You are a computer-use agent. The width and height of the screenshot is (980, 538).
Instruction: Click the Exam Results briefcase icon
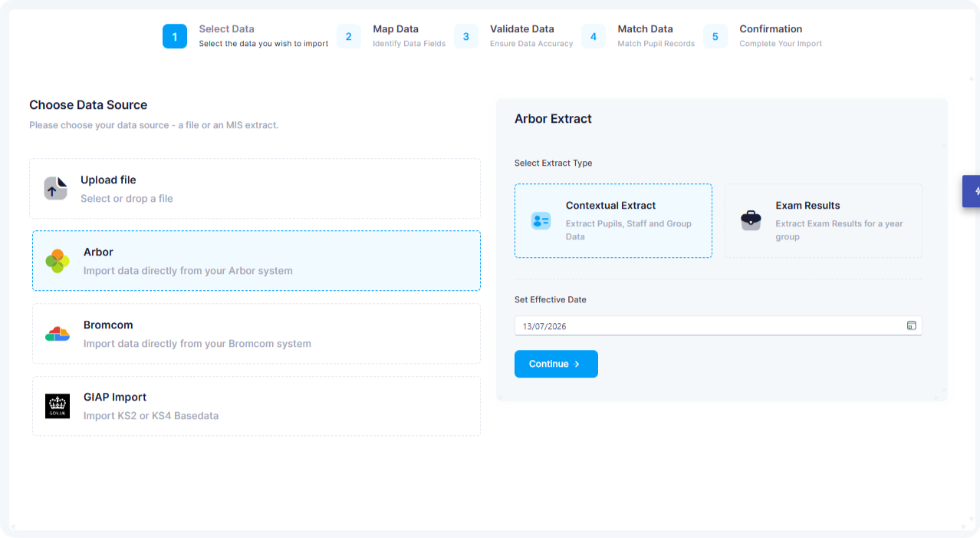(751, 221)
